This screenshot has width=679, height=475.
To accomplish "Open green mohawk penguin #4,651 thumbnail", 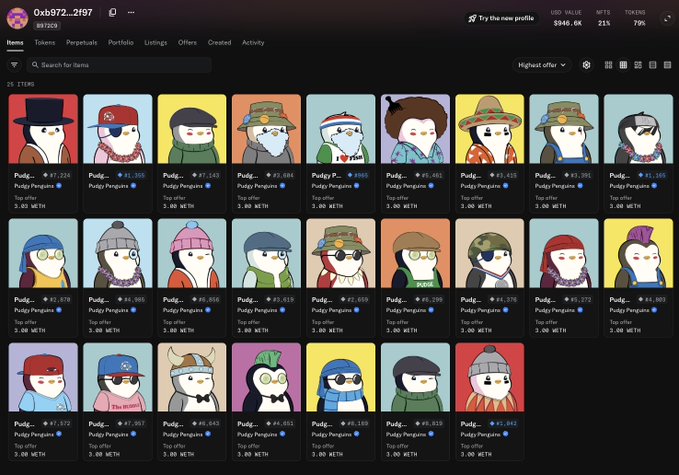I will (266, 377).
